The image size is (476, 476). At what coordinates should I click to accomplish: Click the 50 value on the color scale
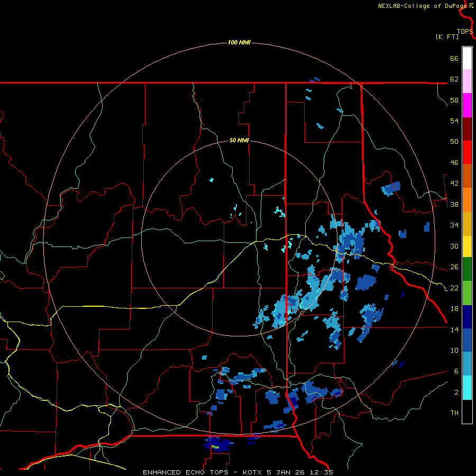pos(454,142)
